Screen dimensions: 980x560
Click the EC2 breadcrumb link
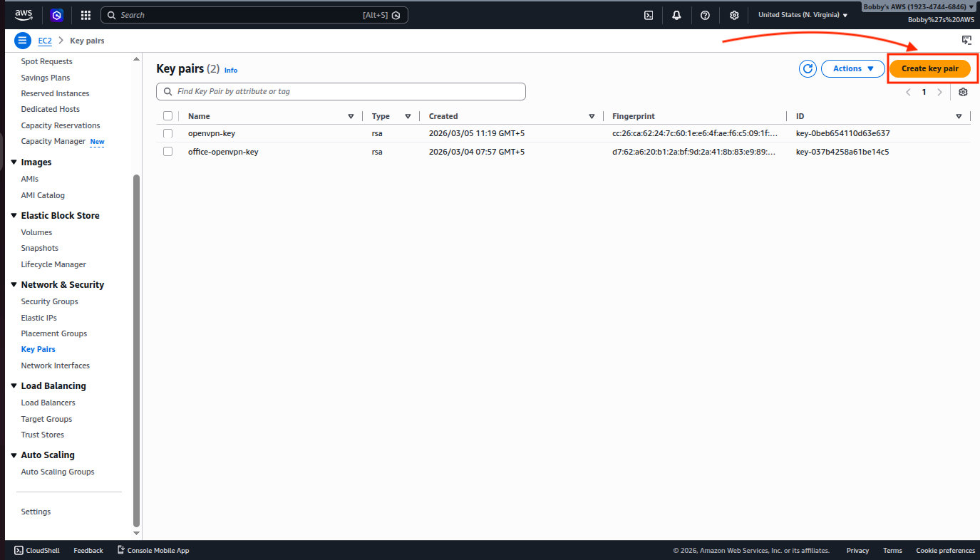point(45,41)
